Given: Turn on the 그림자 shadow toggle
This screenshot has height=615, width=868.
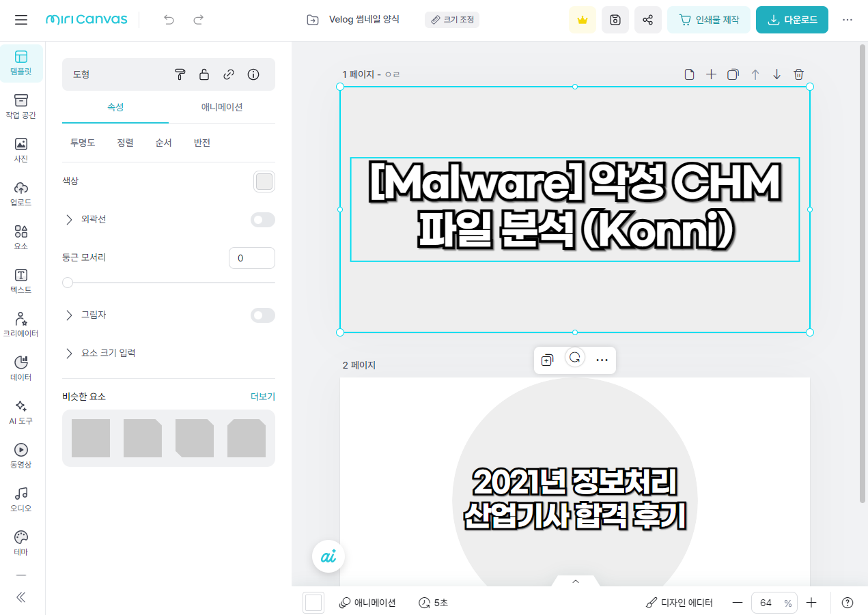Looking at the screenshot, I should (262, 315).
